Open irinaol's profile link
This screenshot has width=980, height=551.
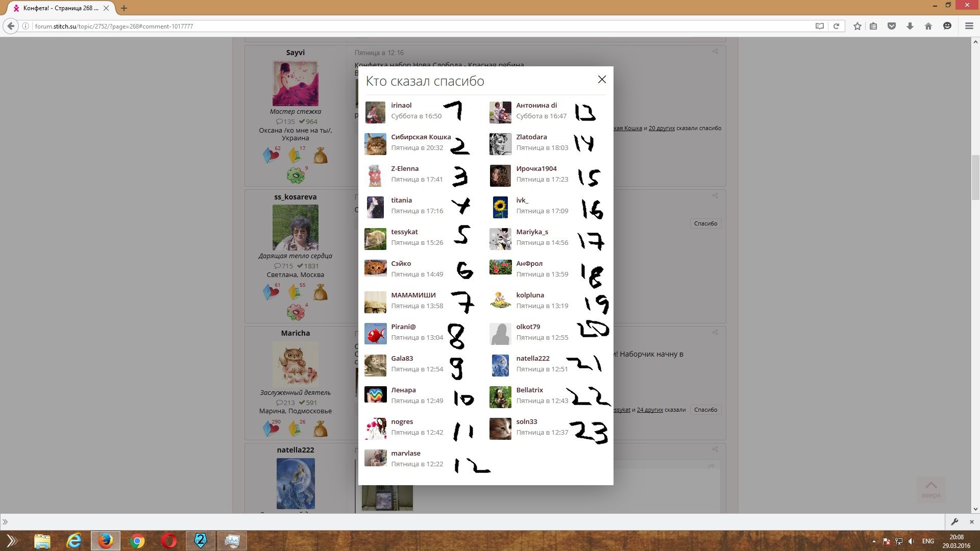[x=401, y=105]
